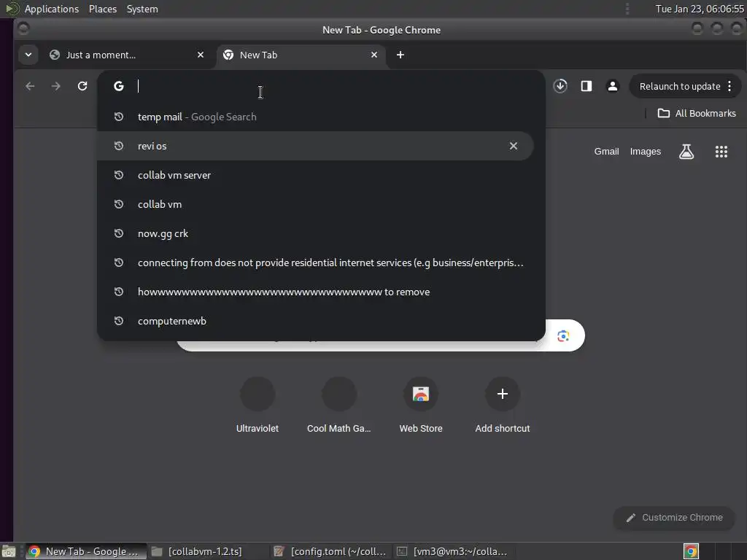The image size is (747, 560).
Task: Select the 'collab vm' suggestion
Action: [315, 204]
